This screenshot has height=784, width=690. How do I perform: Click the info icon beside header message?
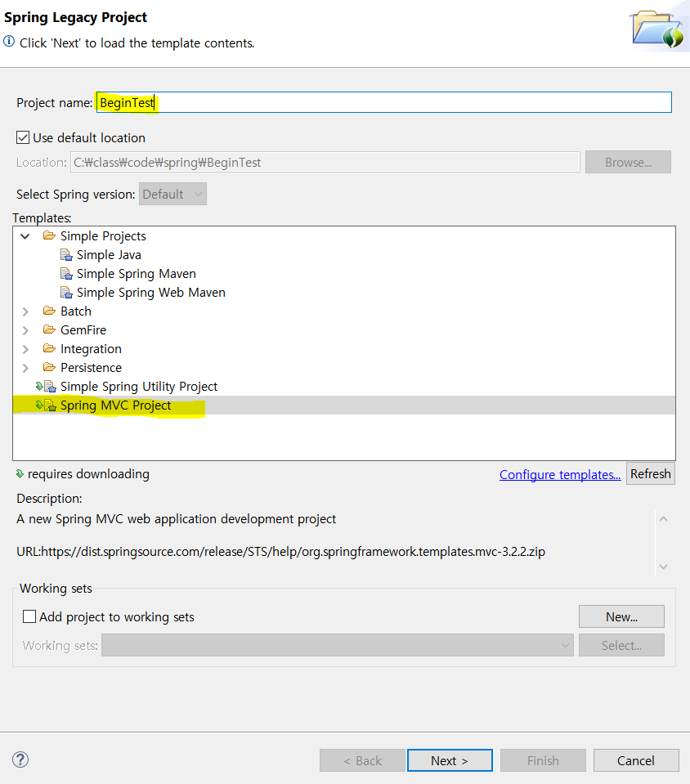[9, 41]
